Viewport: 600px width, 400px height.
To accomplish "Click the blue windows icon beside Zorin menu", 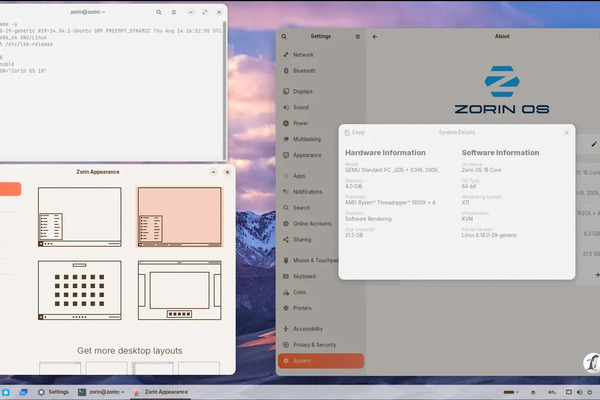I will [23, 392].
